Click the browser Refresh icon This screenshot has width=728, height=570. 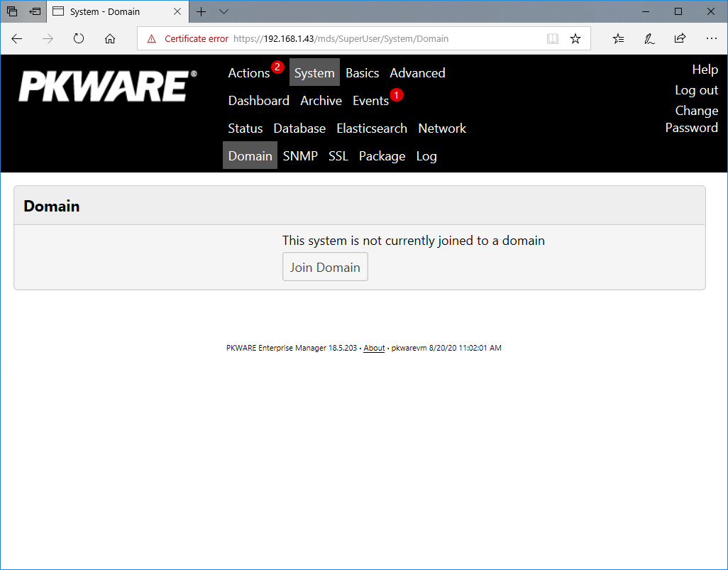[x=79, y=39]
